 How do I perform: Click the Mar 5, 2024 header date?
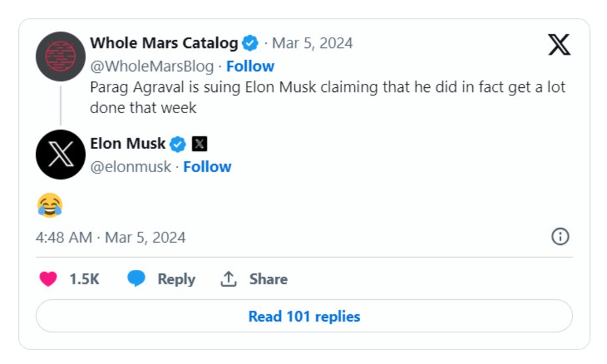pos(312,43)
